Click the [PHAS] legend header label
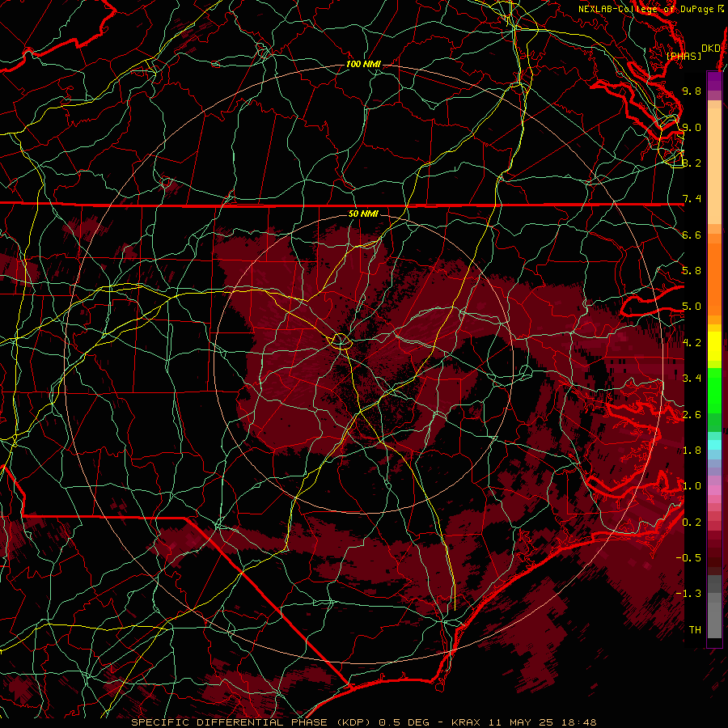Viewport: 728px width, 728px height. pos(684,57)
